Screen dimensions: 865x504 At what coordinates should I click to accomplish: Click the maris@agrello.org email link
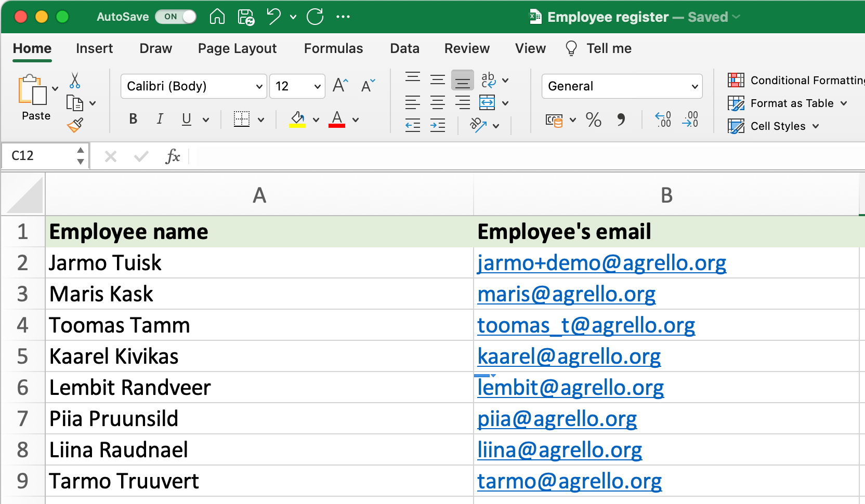567,294
